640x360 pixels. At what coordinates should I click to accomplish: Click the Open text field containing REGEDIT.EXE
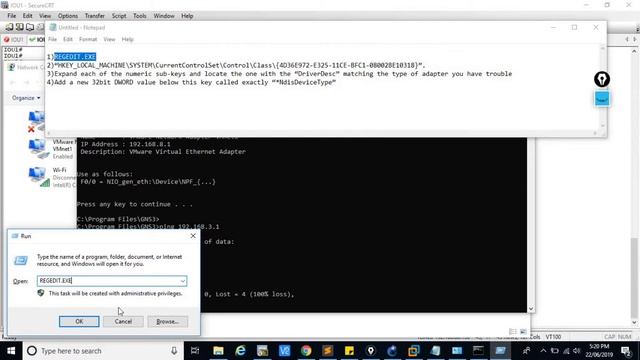point(112,281)
